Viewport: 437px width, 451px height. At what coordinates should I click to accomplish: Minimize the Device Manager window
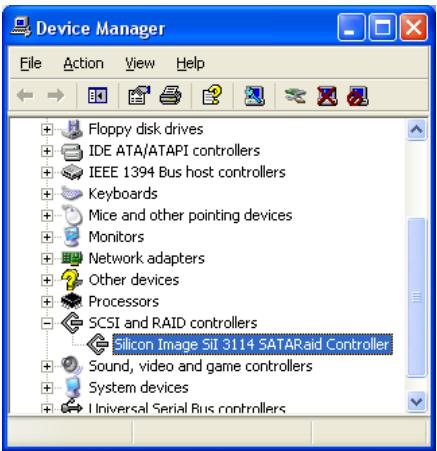coord(351,27)
